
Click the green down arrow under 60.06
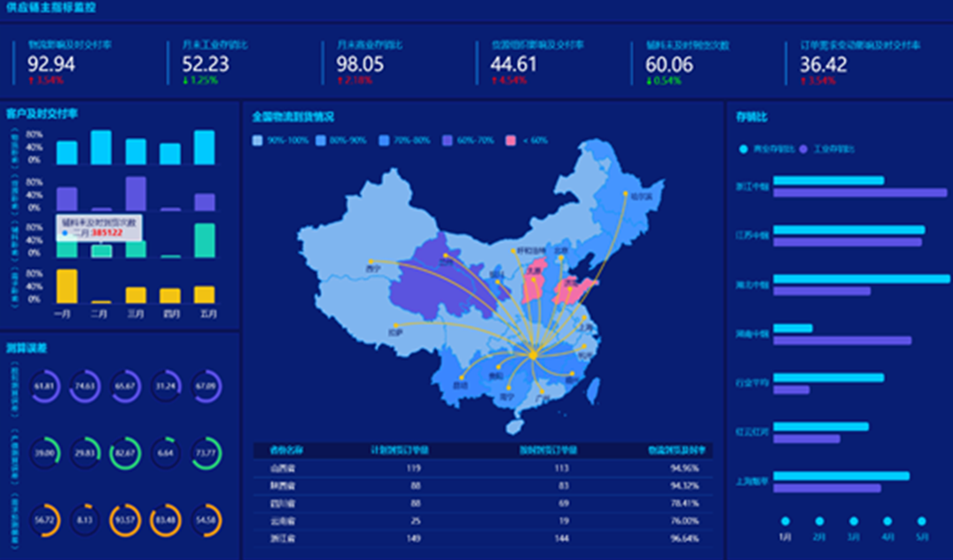[649, 81]
